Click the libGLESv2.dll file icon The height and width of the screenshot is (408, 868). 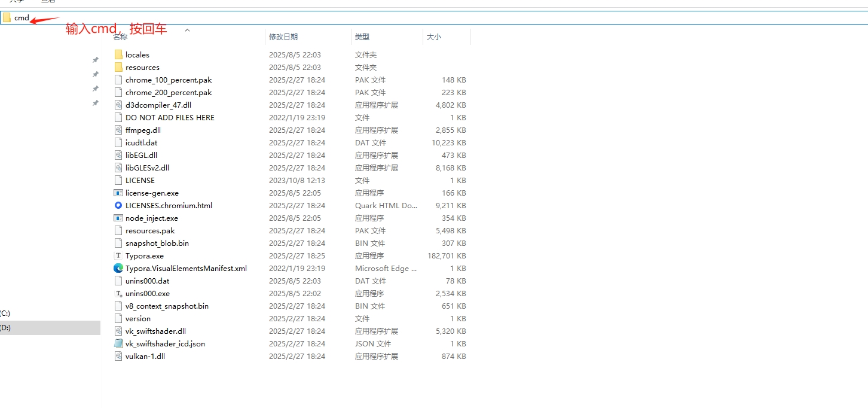click(x=118, y=168)
